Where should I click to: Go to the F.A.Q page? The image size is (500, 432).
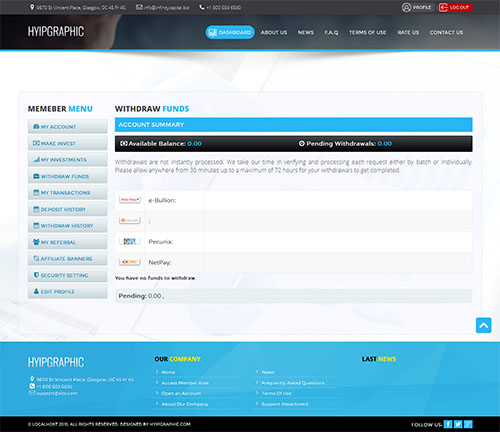click(x=331, y=32)
